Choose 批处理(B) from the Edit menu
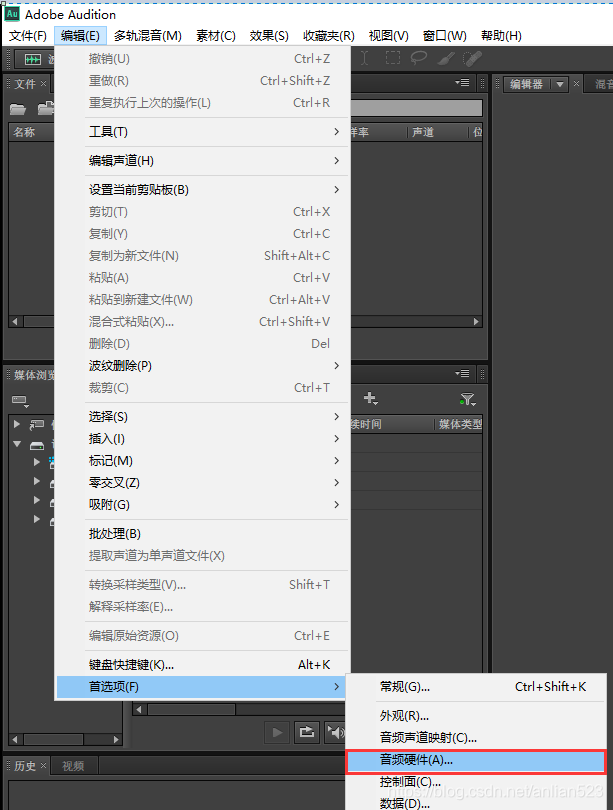 (x=203, y=534)
